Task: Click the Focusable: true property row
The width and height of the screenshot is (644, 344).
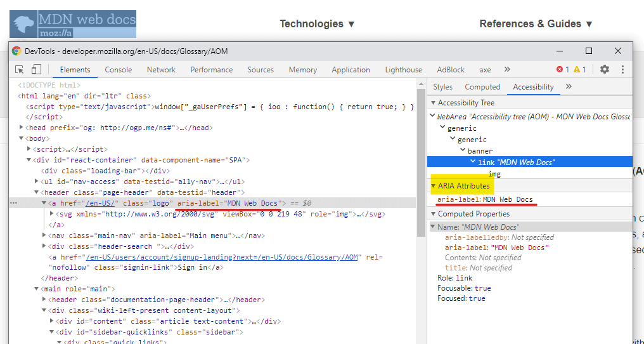Action: (464, 288)
